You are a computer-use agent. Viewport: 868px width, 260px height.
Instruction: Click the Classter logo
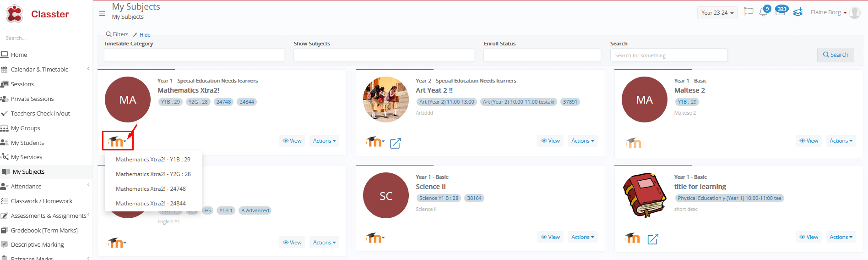(37, 14)
